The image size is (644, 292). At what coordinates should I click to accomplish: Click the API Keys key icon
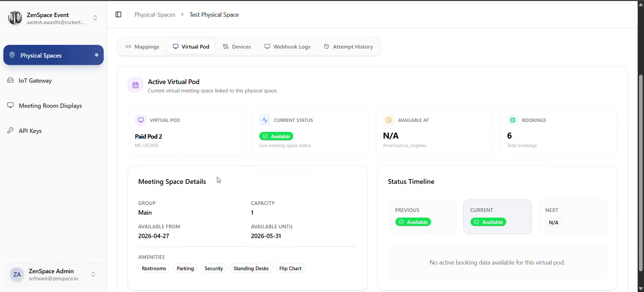[10, 130]
